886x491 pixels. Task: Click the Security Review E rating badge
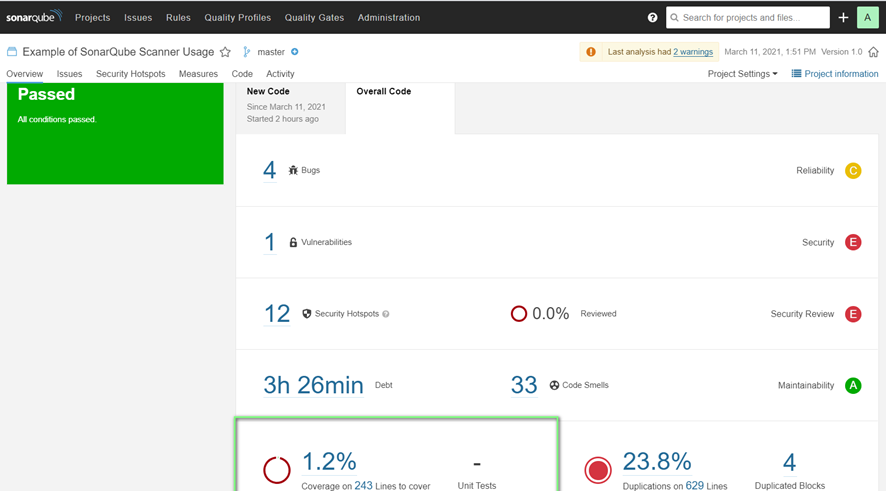coord(853,314)
